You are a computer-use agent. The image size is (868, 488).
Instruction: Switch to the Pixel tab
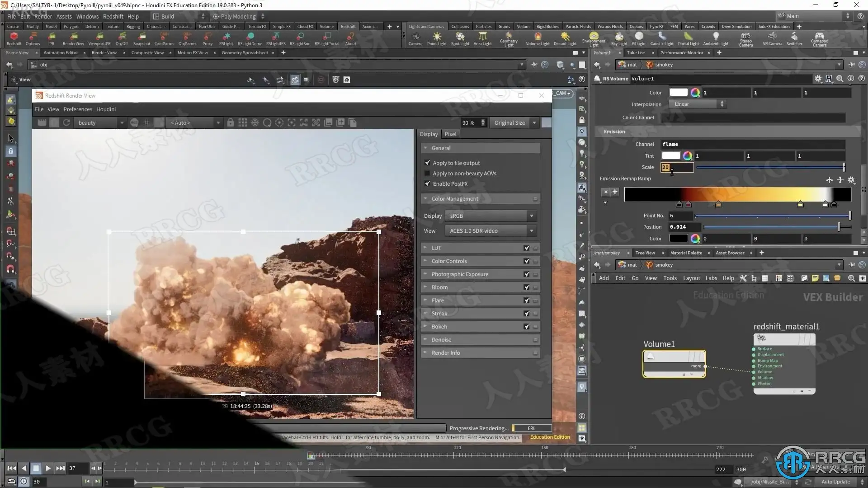click(450, 134)
